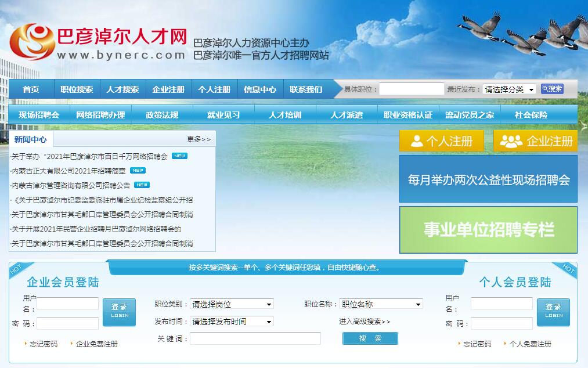Image resolution: width=588 pixels, height=368 pixels.
Task: Click the 巴彦淖尔人才网 site logo
Action: (x=98, y=42)
